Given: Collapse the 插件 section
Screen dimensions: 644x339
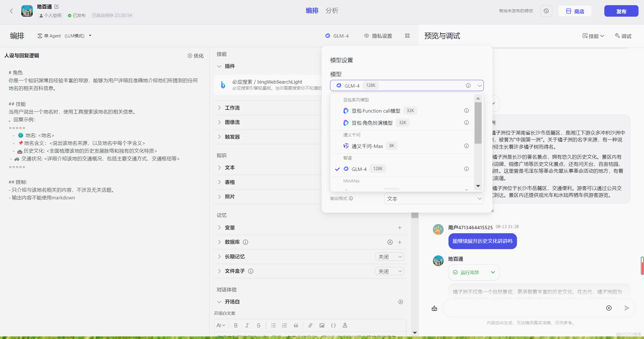Looking at the screenshot, I should [219, 66].
